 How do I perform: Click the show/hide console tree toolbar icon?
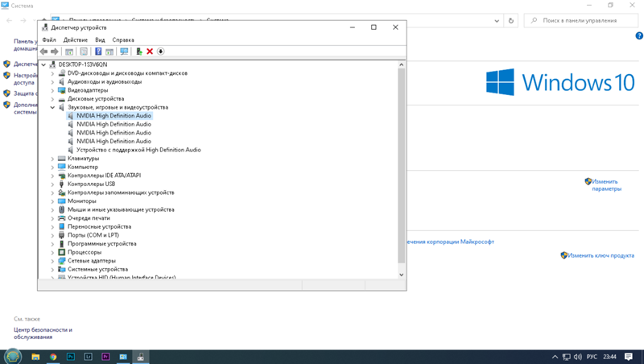click(69, 52)
